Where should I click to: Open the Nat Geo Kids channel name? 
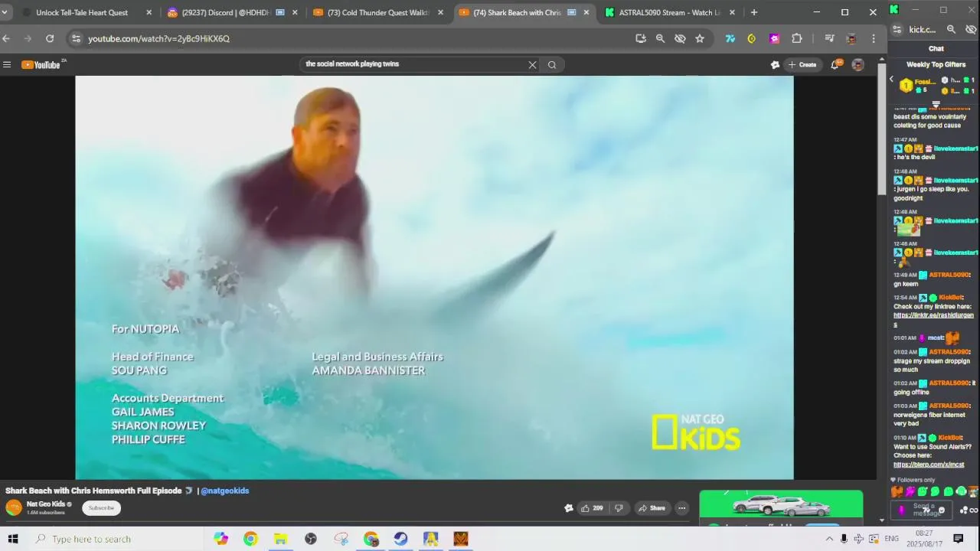pyautogui.click(x=46, y=504)
